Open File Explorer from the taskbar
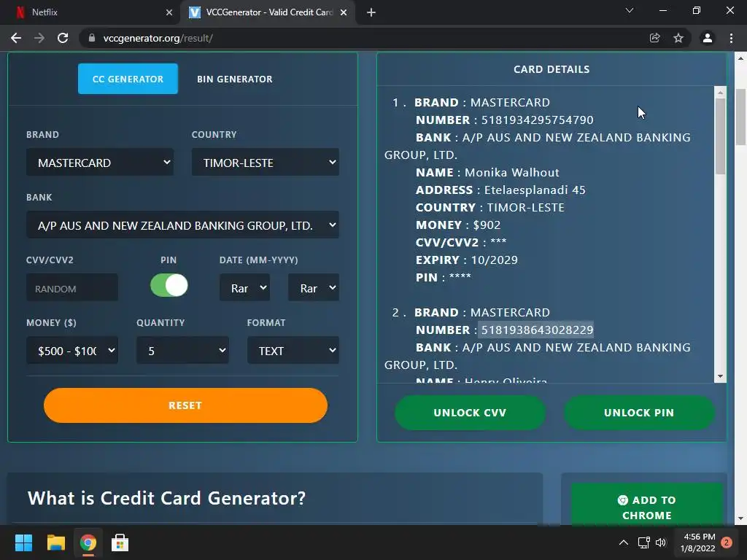The image size is (747, 560). [x=55, y=542]
